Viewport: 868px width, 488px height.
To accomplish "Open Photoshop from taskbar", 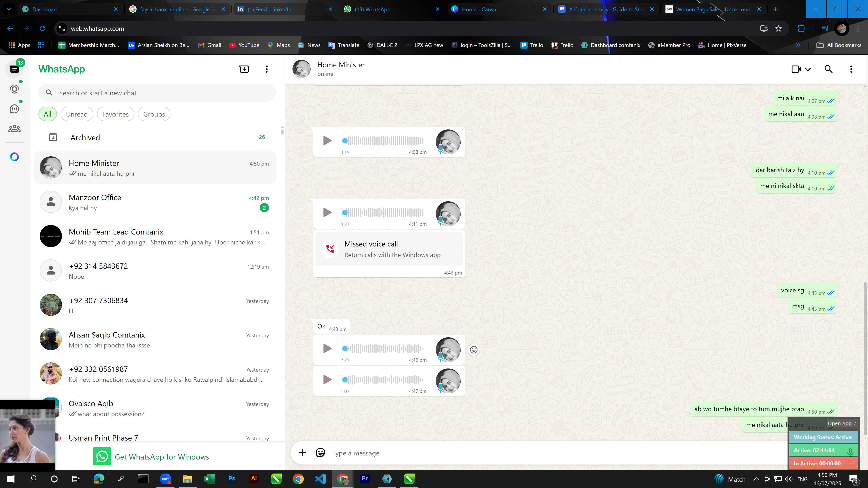I will (231, 479).
